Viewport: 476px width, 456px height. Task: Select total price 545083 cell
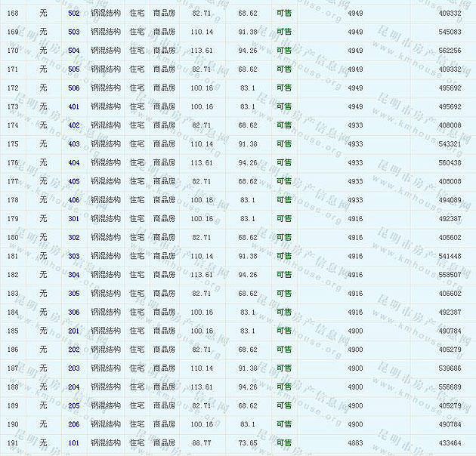(450, 32)
